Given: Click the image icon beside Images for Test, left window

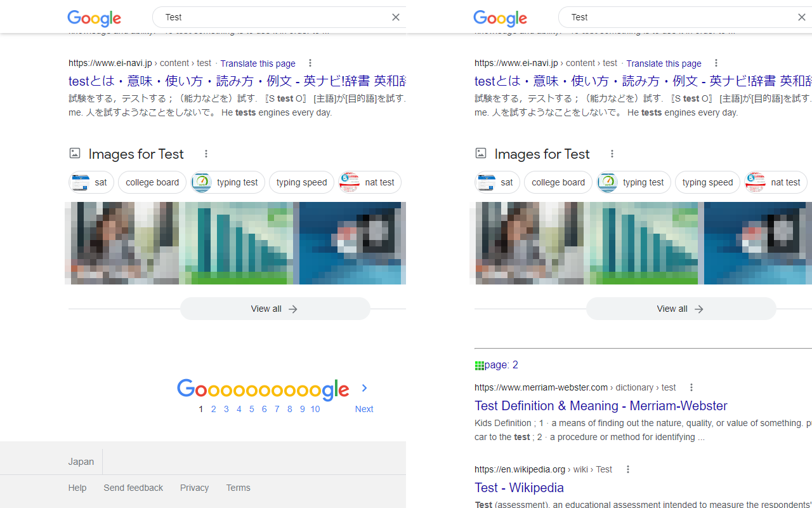Looking at the screenshot, I should [75, 153].
